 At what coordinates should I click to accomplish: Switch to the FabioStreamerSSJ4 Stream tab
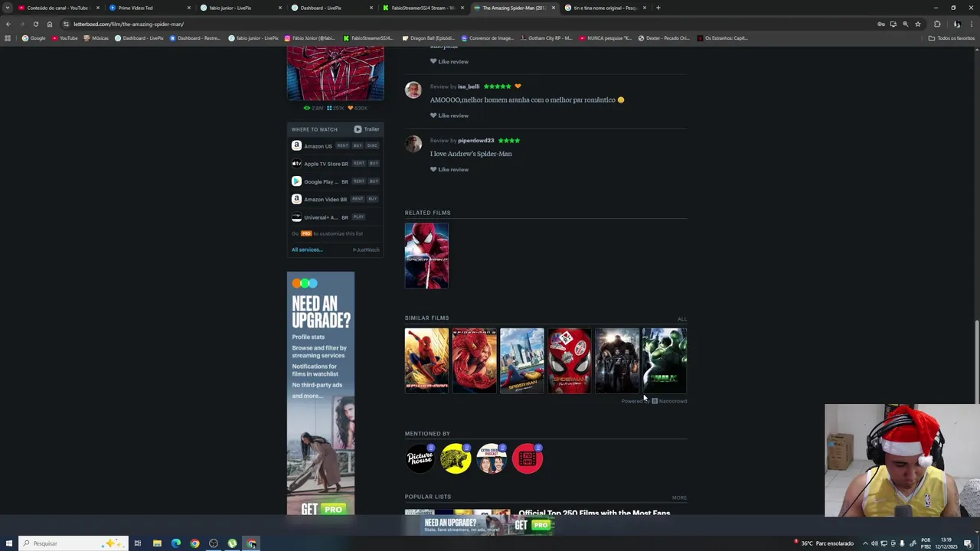pyautogui.click(x=423, y=8)
